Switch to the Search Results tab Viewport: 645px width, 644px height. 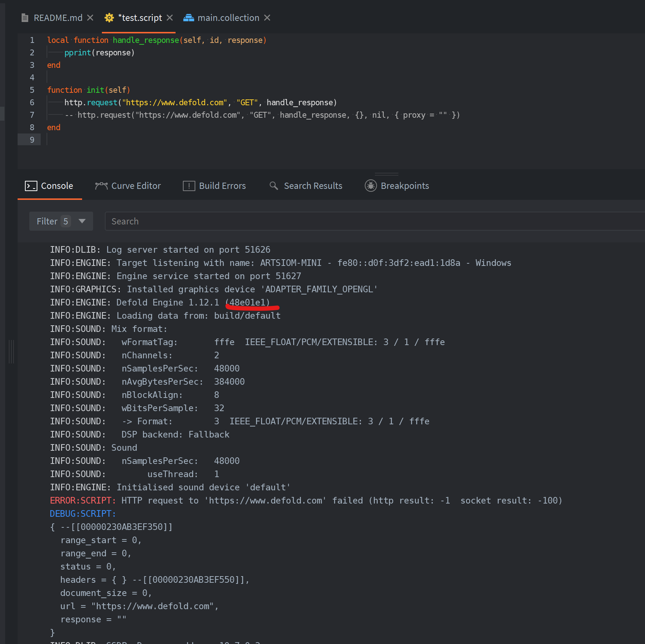point(313,186)
